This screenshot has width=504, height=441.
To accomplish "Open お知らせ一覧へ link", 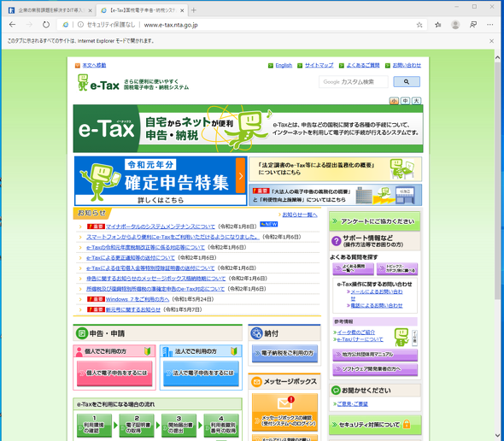I will pyautogui.click(x=300, y=215).
